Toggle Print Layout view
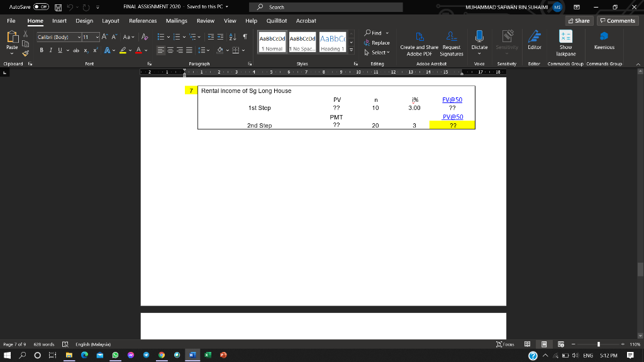Screen dimensions: 644x362 click(544, 344)
